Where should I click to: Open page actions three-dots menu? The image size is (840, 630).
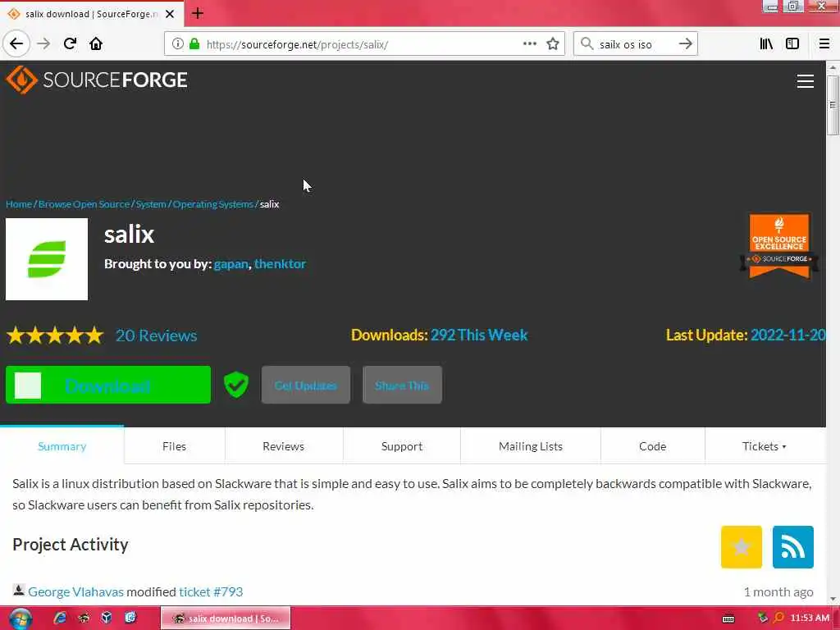tap(529, 44)
